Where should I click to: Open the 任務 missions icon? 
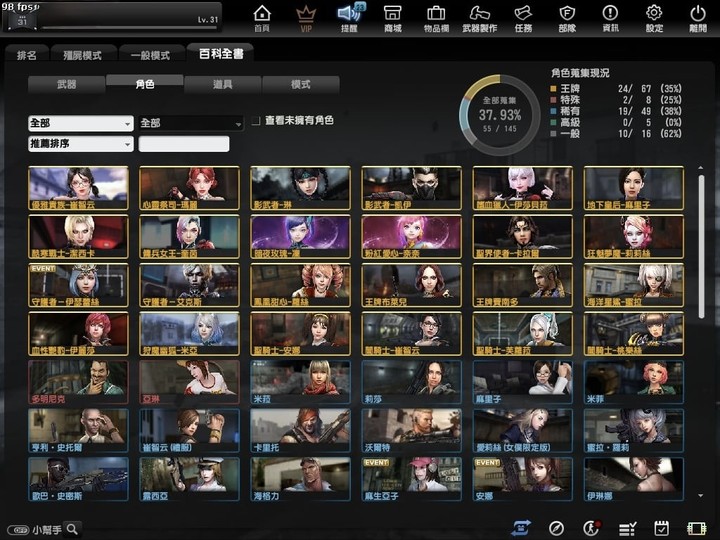click(x=523, y=17)
